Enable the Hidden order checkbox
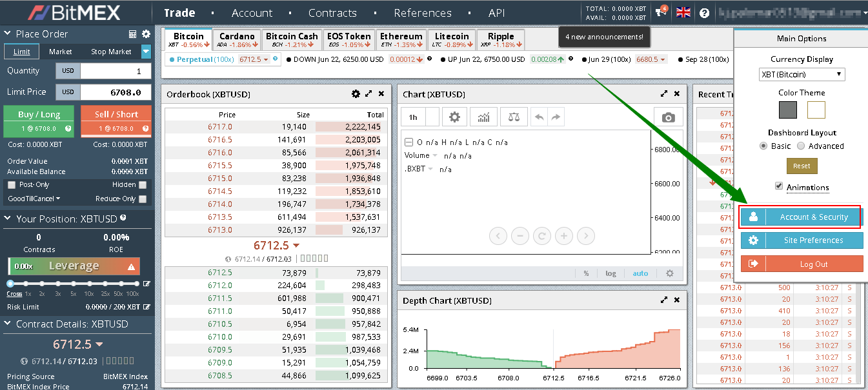868x390 pixels. [143, 185]
